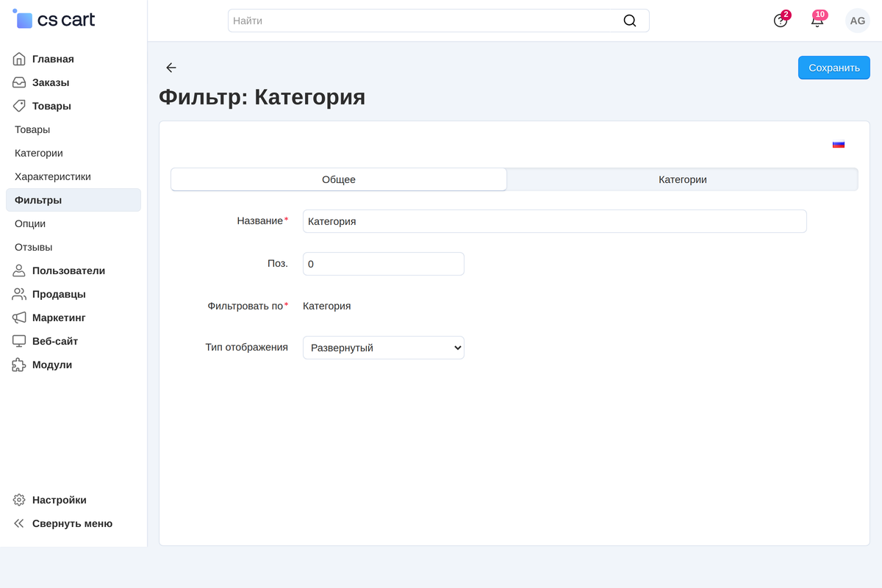Click the Главная home icon
Viewport: 882px width, 588px height.
pyautogui.click(x=19, y=59)
